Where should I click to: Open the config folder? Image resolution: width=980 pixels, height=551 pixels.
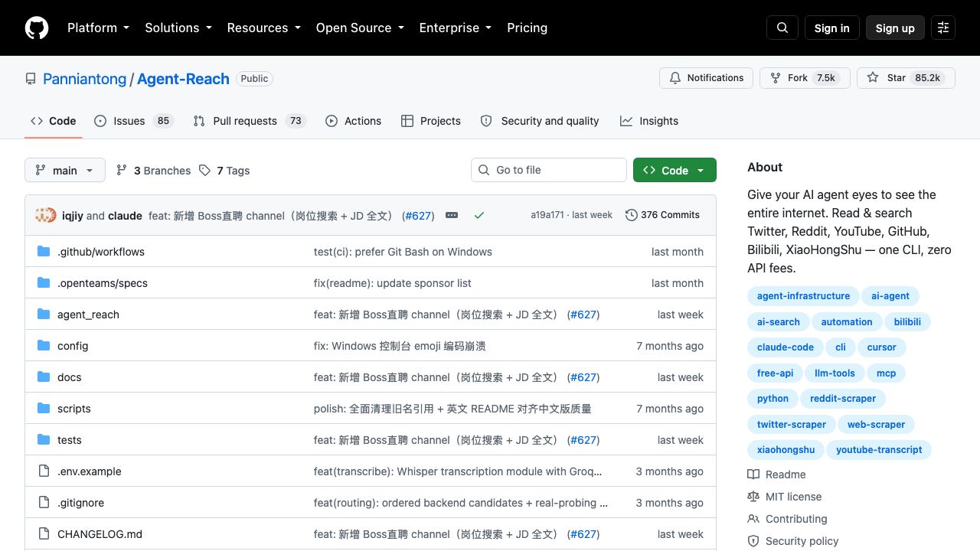(x=73, y=346)
